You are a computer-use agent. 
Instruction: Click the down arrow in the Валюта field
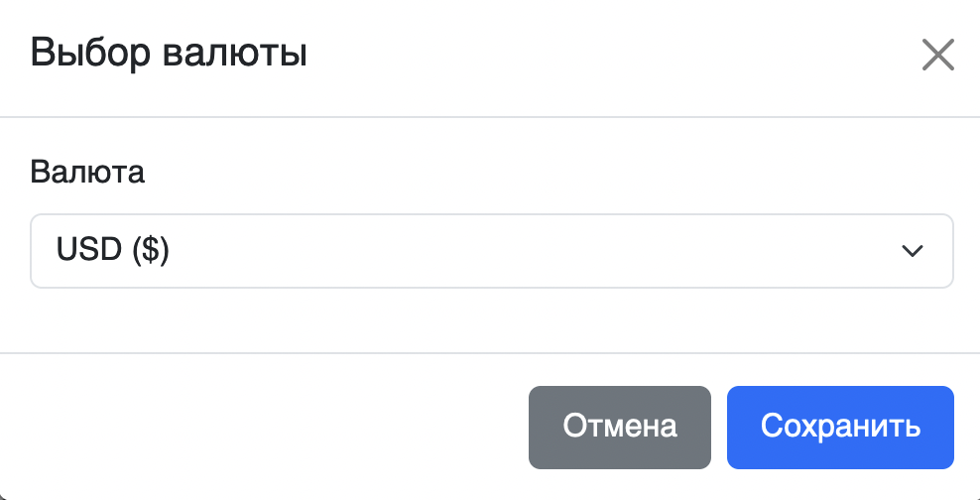point(912,251)
